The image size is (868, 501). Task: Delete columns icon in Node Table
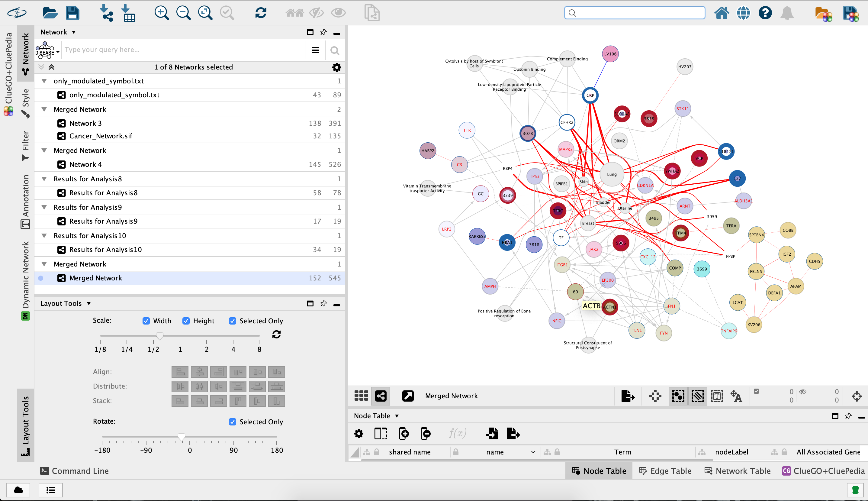pyautogui.click(x=426, y=434)
